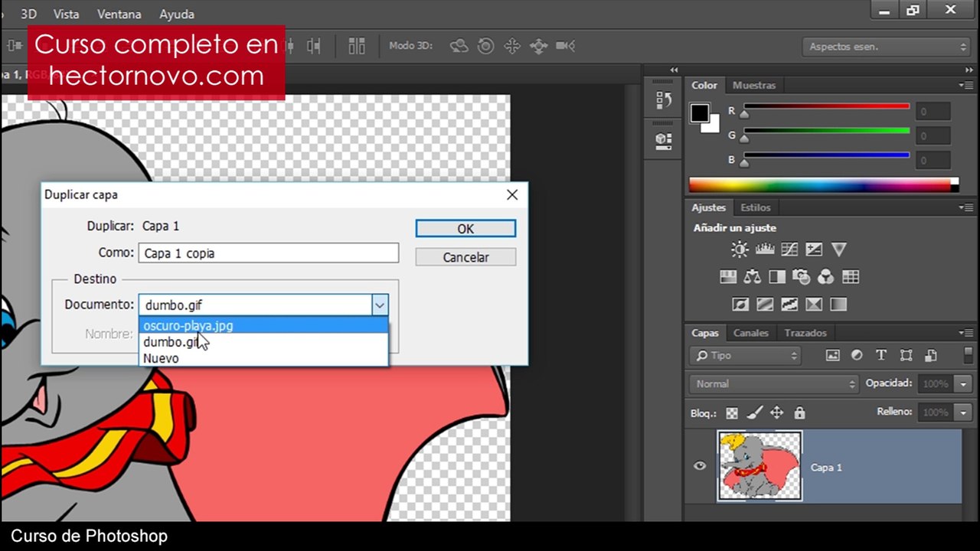
Task: Add a Threshold adjustment
Action: point(789,305)
